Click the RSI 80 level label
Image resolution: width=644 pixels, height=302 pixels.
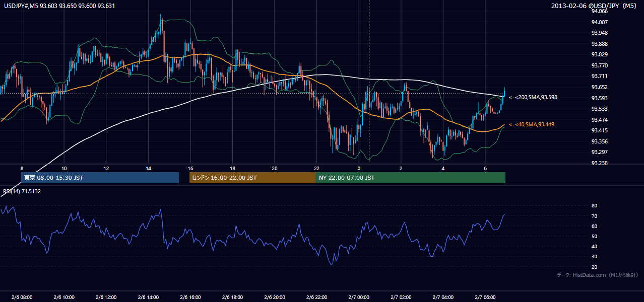click(594, 206)
